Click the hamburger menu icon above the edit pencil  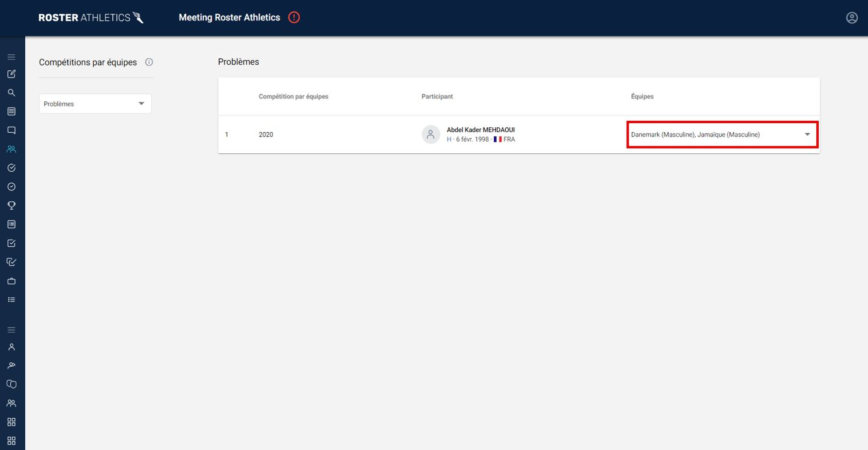click(11, 56)
